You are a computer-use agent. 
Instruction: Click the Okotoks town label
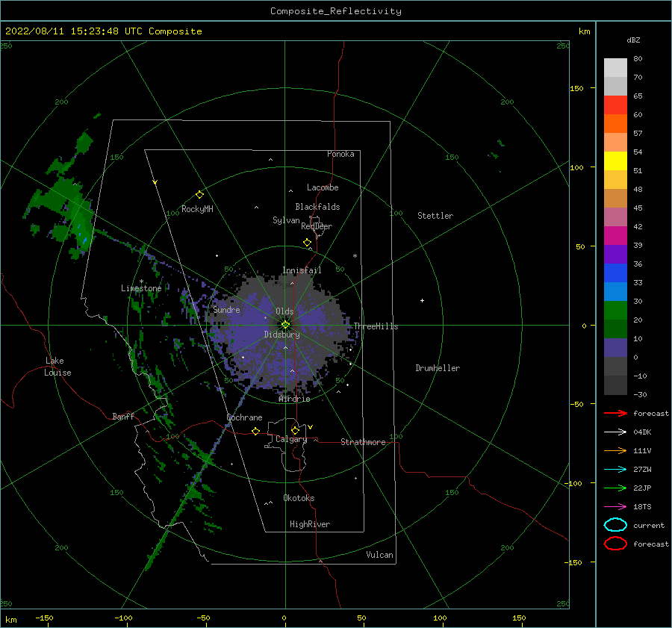(x=299, y=498)
